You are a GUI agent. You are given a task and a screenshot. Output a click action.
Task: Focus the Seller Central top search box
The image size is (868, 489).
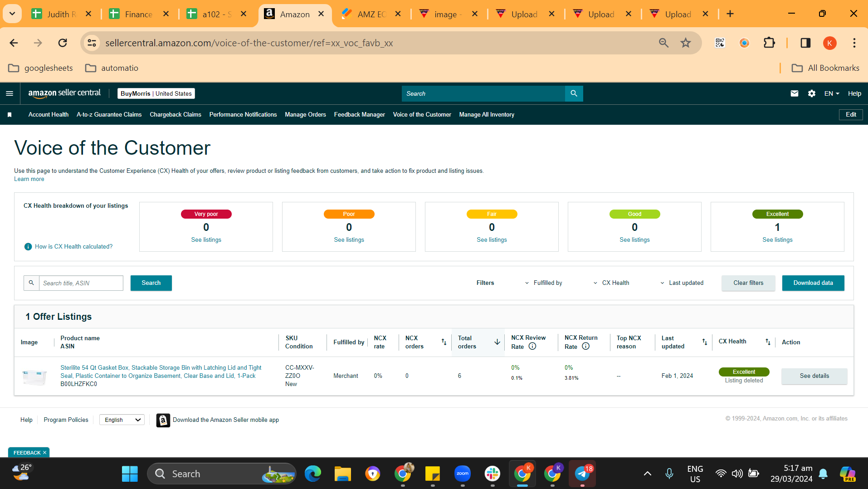483,93
